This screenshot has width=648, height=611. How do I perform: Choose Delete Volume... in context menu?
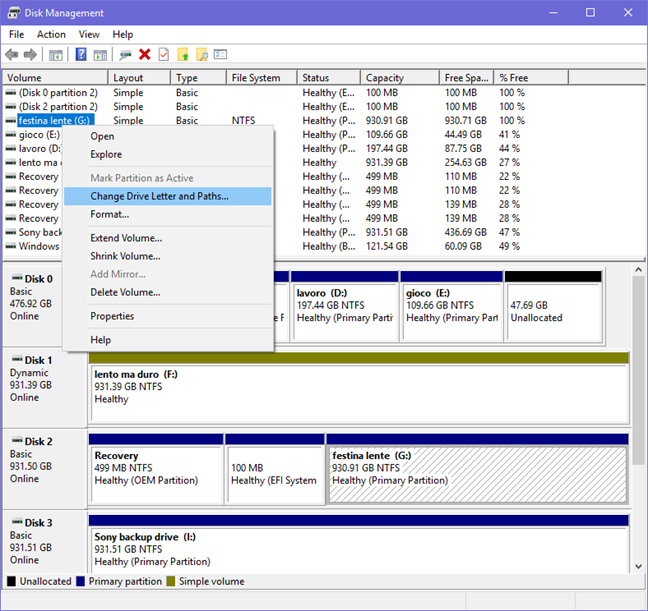(168, 293)
